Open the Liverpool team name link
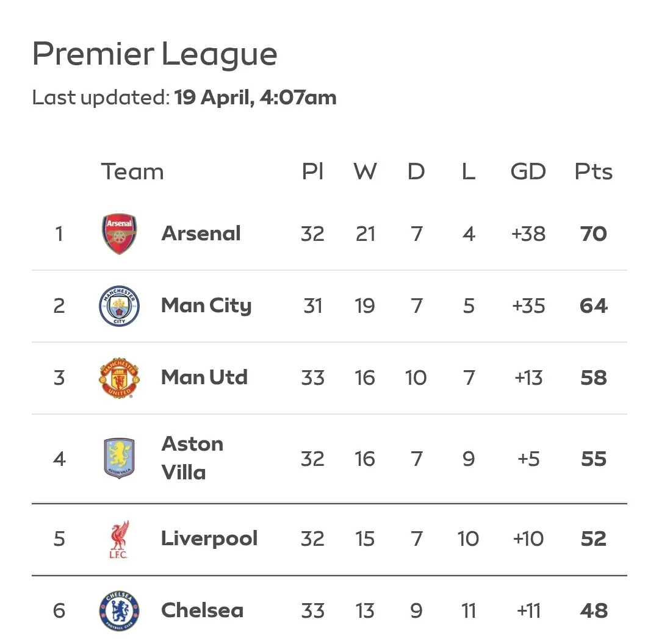Viewport: 659px width, 644px height. pos(209,538)
